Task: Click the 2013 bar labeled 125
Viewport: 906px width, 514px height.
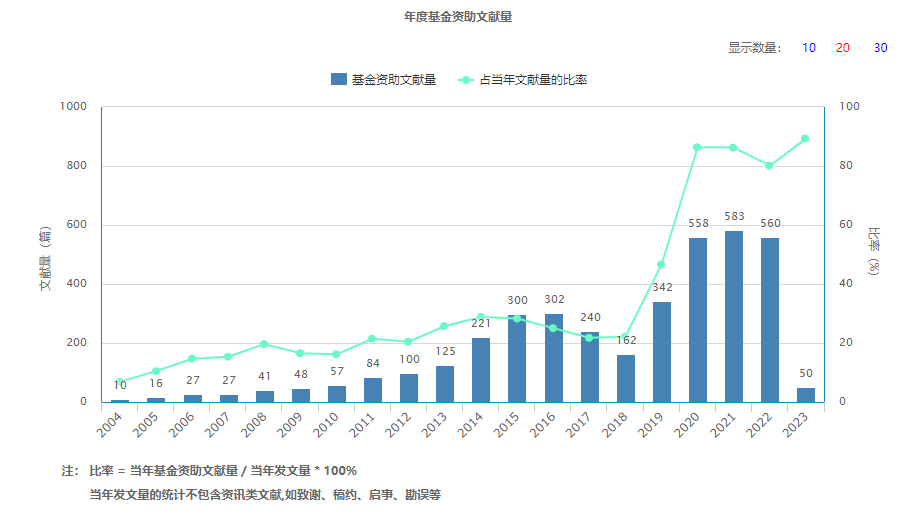Action: (445, 384)
